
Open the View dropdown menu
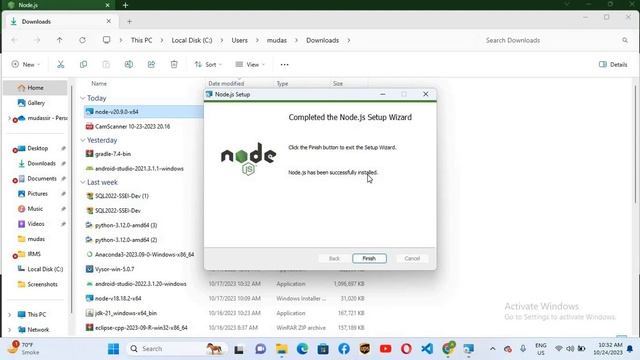click(x=250, y=64)
